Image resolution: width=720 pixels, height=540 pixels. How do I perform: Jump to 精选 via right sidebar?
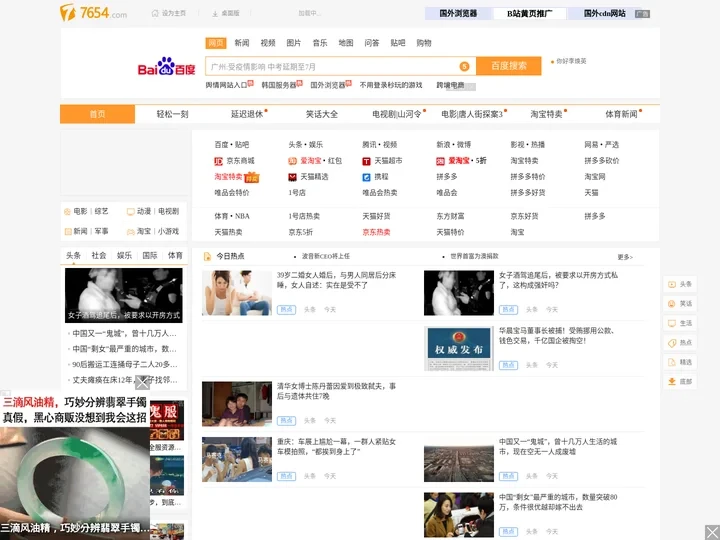[680, 362]
